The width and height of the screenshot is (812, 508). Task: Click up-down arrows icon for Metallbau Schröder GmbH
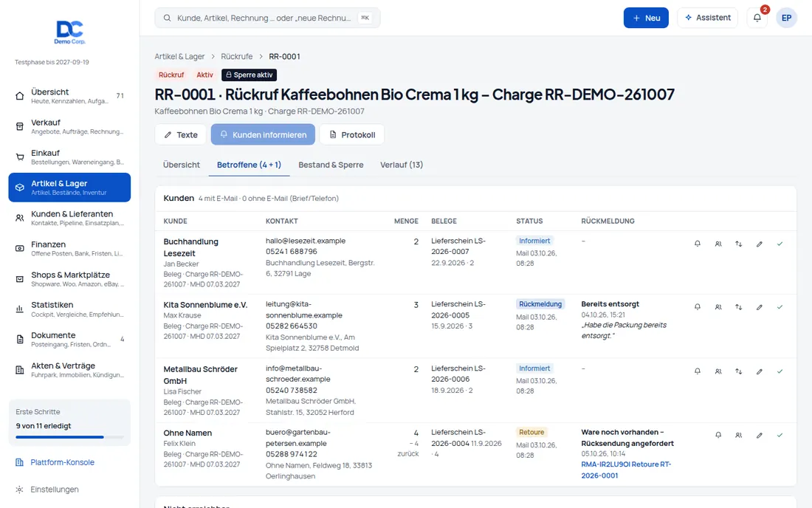(738, 371)
